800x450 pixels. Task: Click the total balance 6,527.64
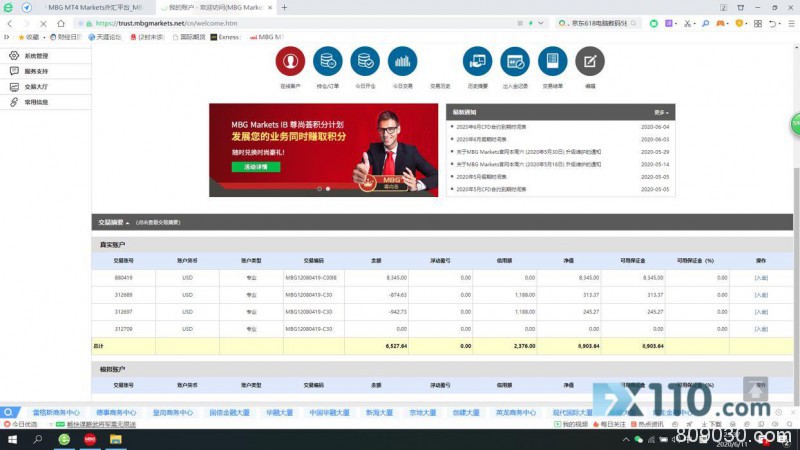pyautogui.click(x=396, y=346)
